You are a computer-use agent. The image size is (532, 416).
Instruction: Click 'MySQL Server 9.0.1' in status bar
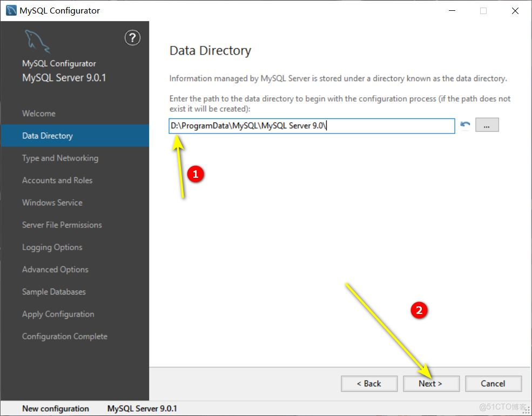pyautogui.click(x=142, y=408)
